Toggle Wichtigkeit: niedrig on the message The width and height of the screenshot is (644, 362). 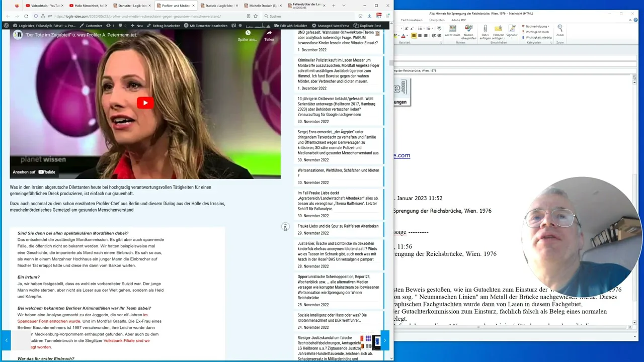(x=537, y=37)
